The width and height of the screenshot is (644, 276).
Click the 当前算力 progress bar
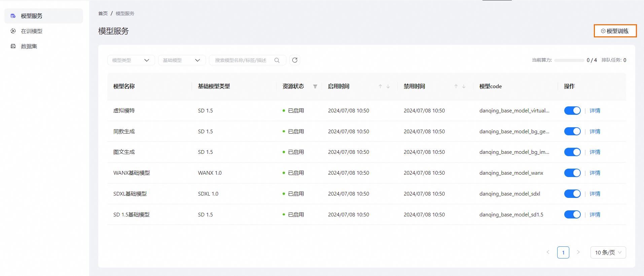(x=569, y=60)
